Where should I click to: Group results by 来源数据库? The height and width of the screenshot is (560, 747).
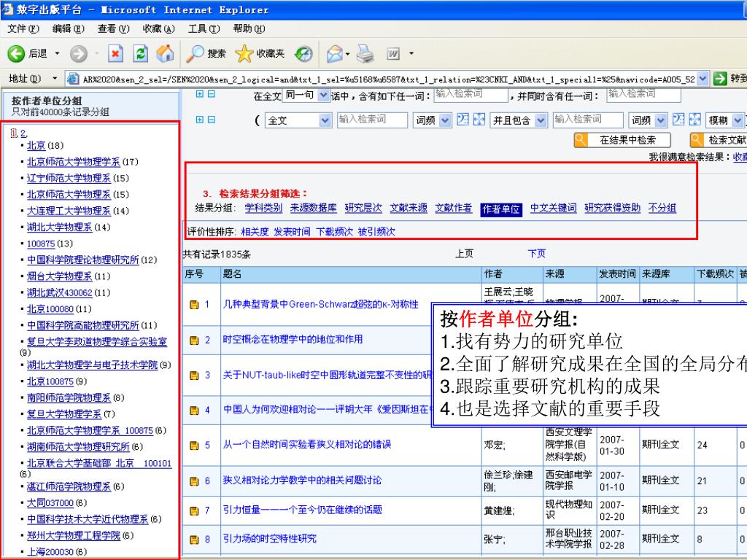(314, 208)
